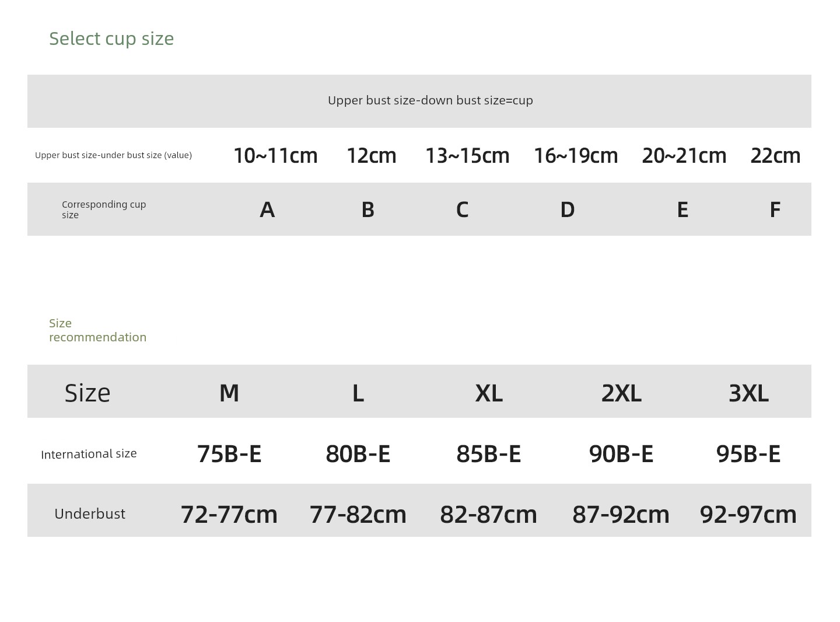Select size M column header
Screen dimensions: 840x622
pos(229,393)
